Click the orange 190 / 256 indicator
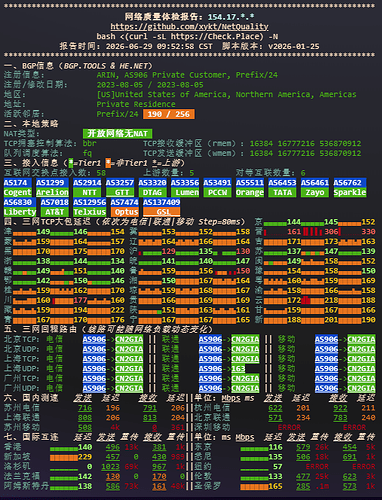 tap(169, 114)
